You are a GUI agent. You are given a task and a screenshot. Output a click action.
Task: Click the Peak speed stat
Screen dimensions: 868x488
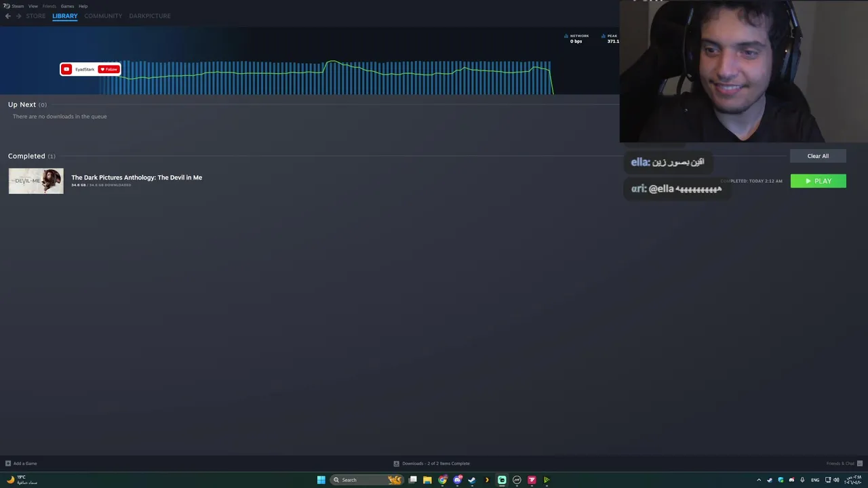click(610, 39)
